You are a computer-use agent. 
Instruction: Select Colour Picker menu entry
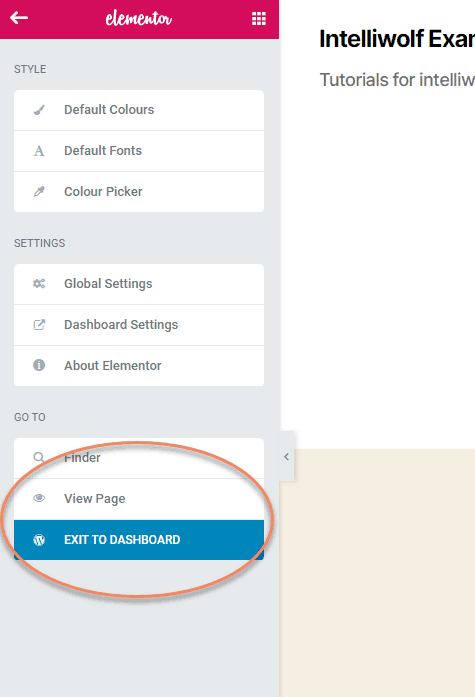tap(139, 192)
